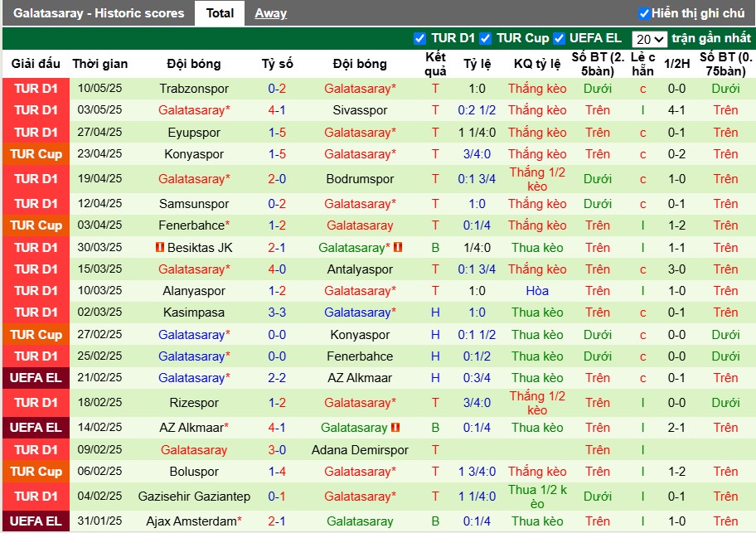Open Kasimpasa team link
The image size is (756, 533).
(x=194, y=313)
